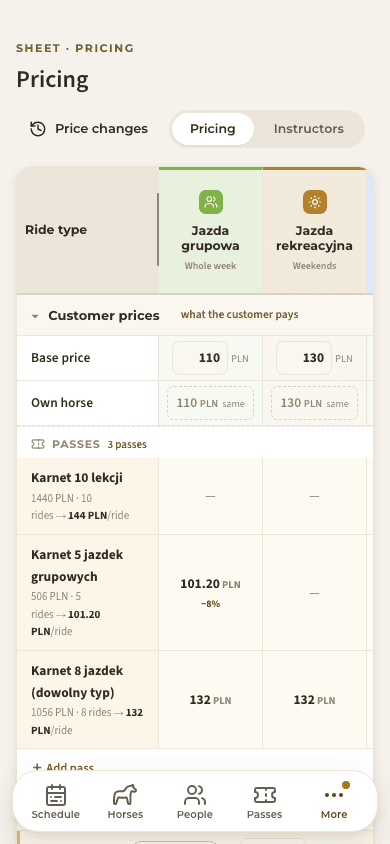The height and width of the screenshot is (844, 390).
Task: Open the Karnet 10 lekcji pass
Action: click(88, 496)
